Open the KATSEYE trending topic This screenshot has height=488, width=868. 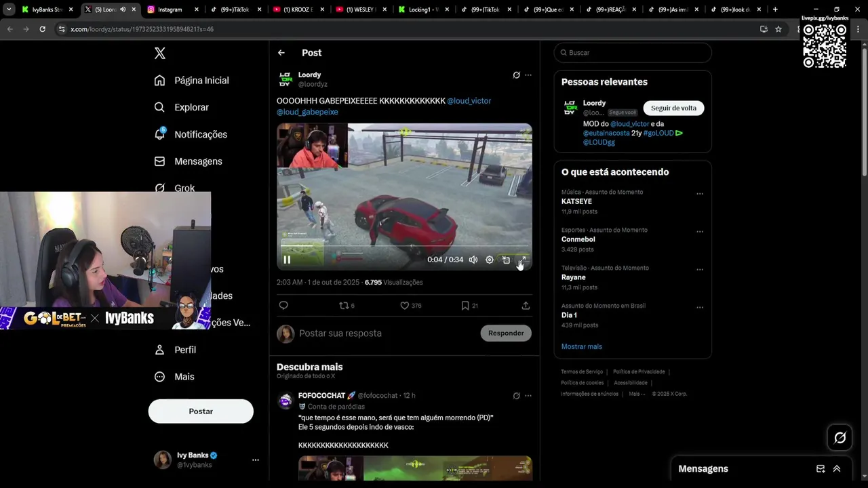[577, 202]
